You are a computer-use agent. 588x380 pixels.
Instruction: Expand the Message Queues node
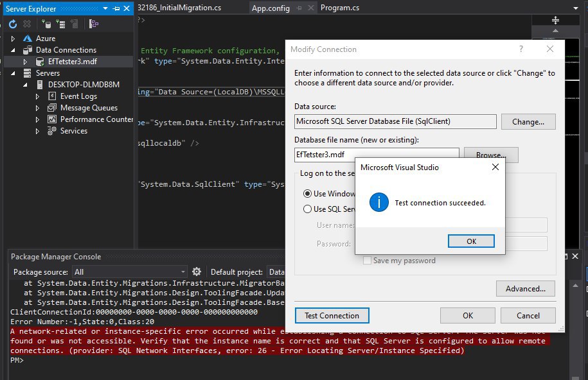[37, 108]
